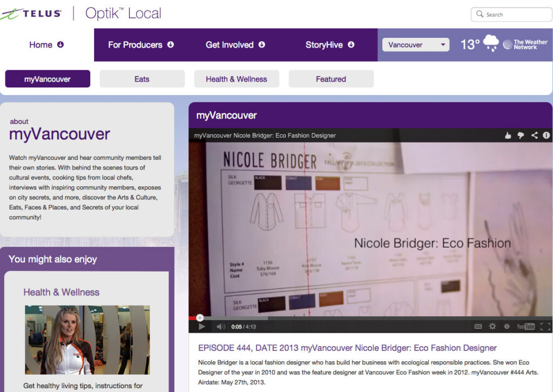Image resolution: width=553 pixels, height=392 pixels.
Task: Click the 0:05 / 4:13 time display
Action: 244,327
